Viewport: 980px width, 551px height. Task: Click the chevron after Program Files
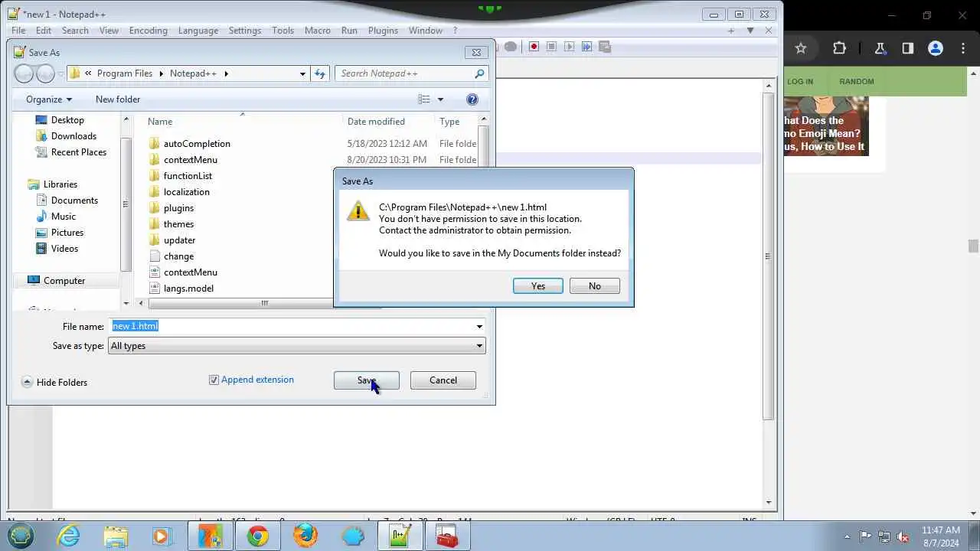click(161, 73)
